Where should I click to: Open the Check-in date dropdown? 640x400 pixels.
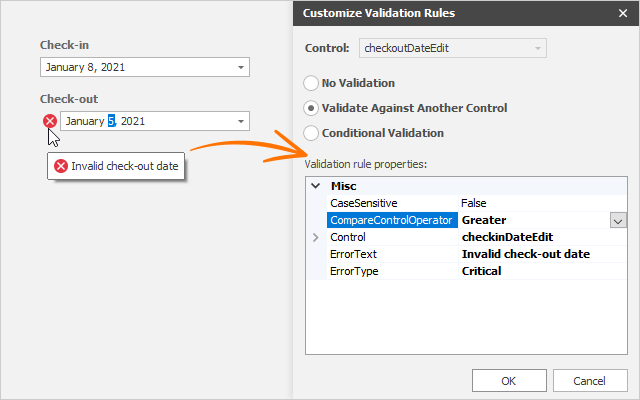tap(241, 68)
